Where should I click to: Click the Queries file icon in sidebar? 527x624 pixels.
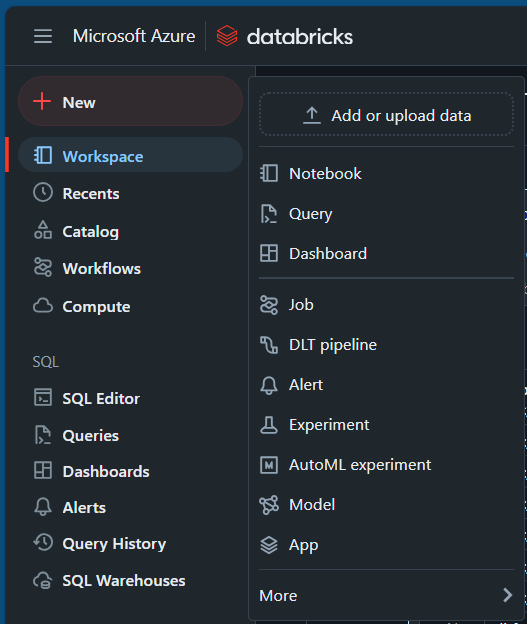43,435
